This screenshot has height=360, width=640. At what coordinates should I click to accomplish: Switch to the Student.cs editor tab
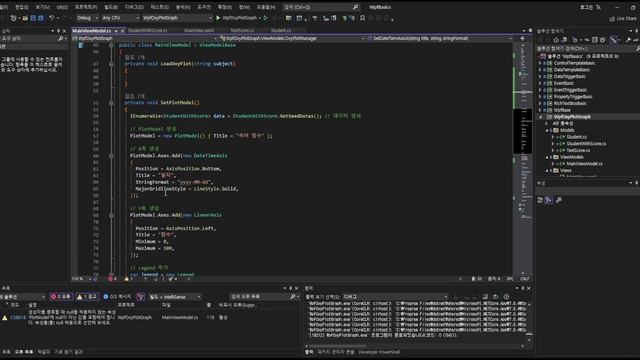(281, 31)
